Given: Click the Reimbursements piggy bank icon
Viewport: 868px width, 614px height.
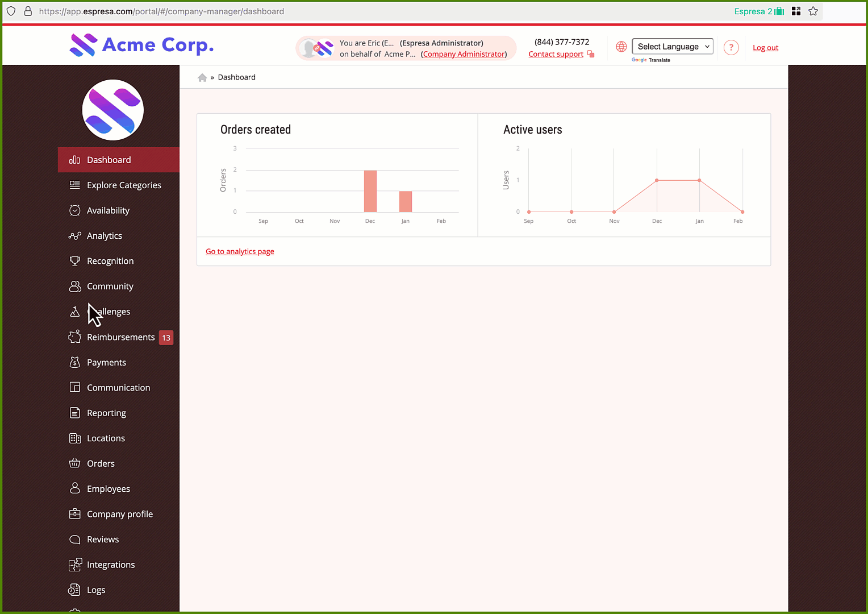Looking at the screenshot, I should click(74, 337).
